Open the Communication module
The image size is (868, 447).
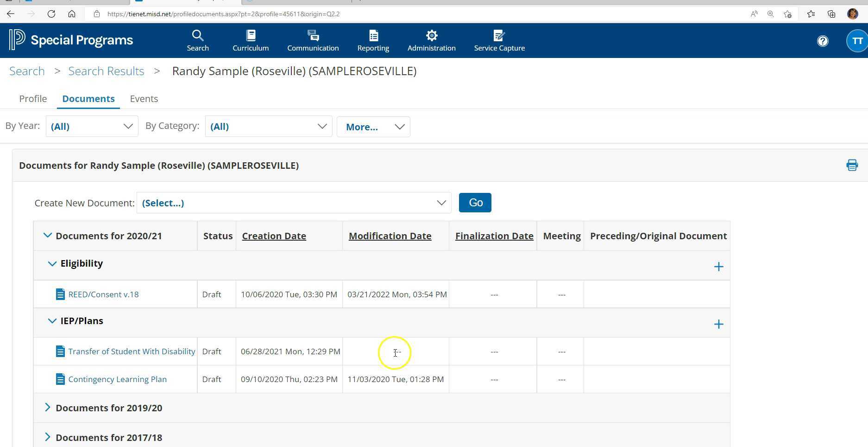[x=313, y=40]
